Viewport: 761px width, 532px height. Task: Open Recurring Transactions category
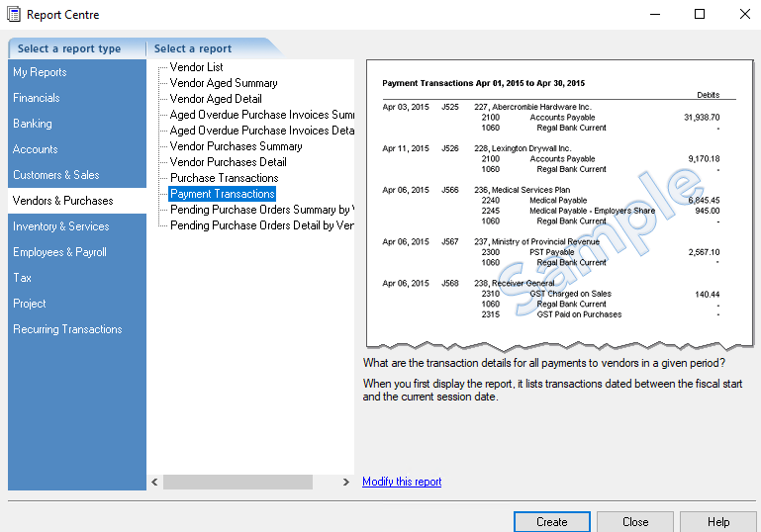pos(67,329)
